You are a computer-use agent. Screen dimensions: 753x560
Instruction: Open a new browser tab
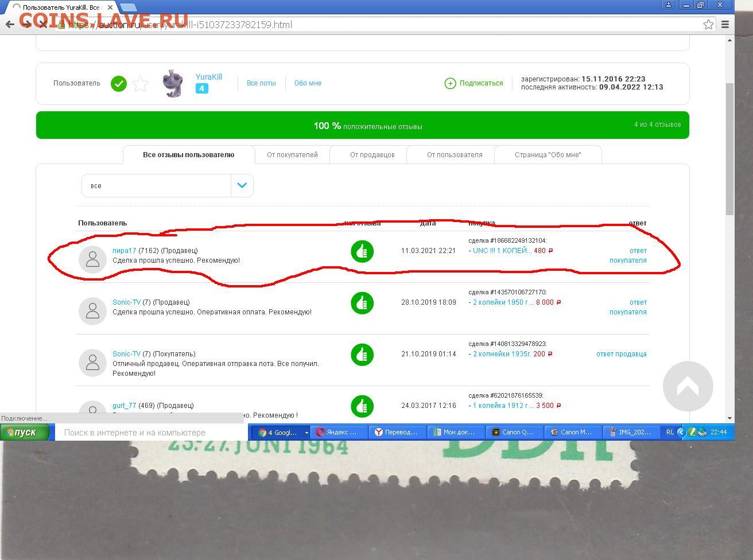(x=128, y=7)
